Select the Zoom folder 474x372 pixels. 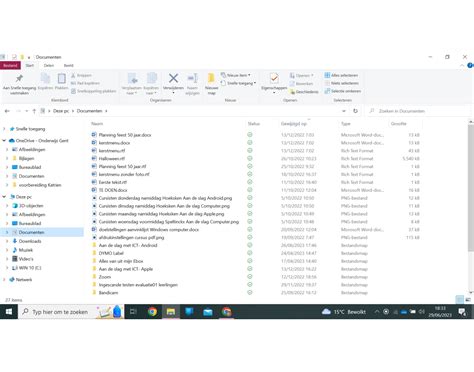[105, 277]
